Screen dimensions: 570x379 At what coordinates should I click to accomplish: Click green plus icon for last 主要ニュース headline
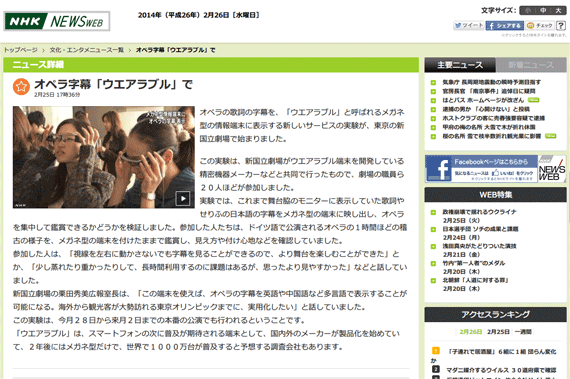click(x=433, y=137)
